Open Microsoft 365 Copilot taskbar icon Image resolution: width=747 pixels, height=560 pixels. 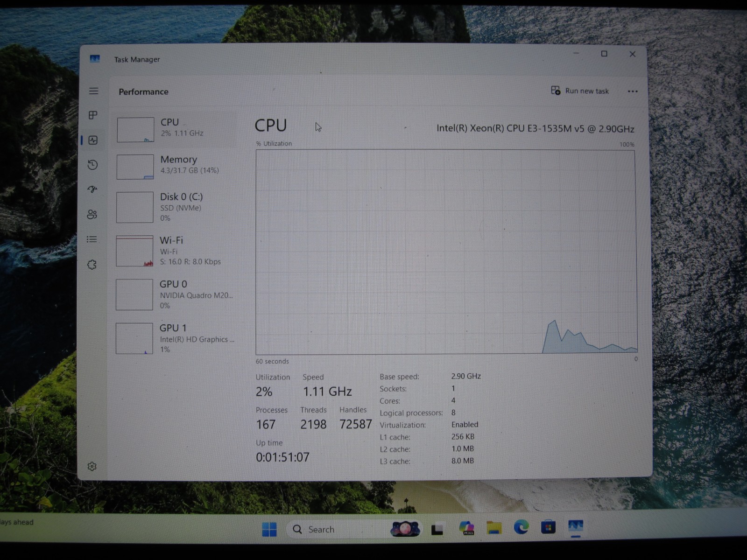tap(466, 528)
